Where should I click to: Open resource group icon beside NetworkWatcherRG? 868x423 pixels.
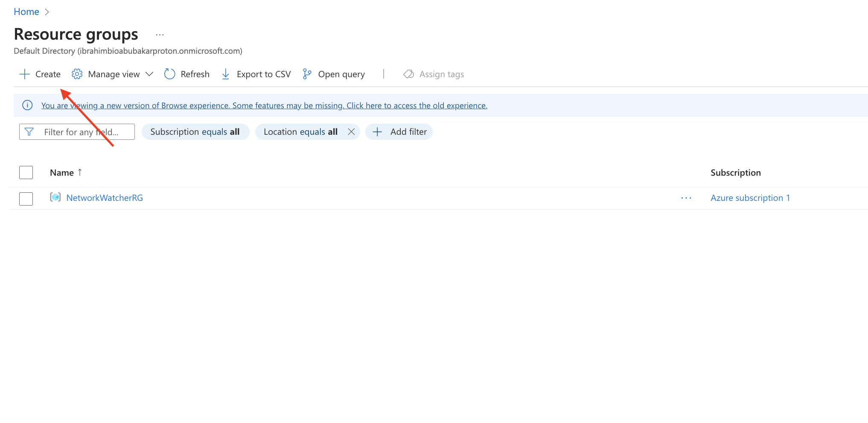[x=55, y=197]
